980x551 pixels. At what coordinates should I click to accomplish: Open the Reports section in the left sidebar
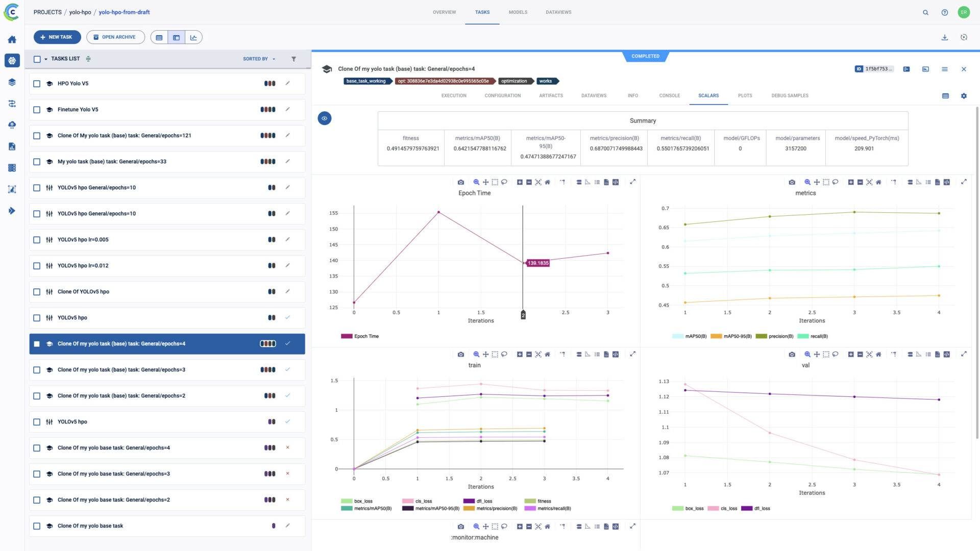coord(12,146)
